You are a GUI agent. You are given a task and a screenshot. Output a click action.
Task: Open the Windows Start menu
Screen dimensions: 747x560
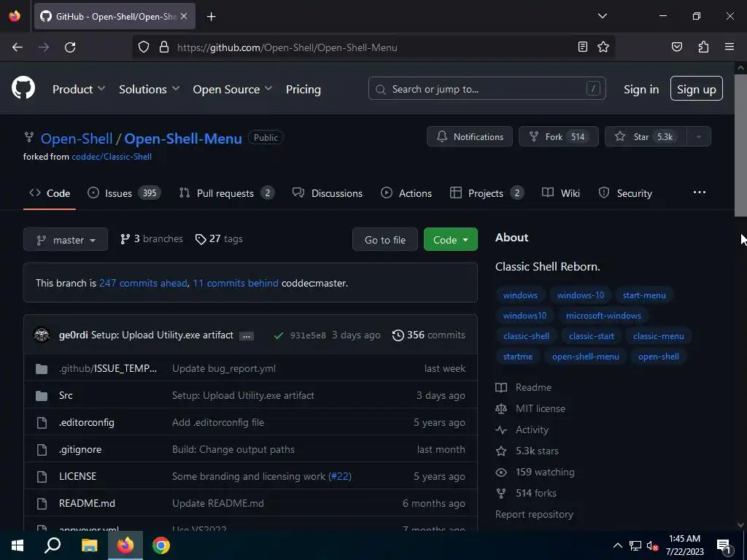point(18,545)
